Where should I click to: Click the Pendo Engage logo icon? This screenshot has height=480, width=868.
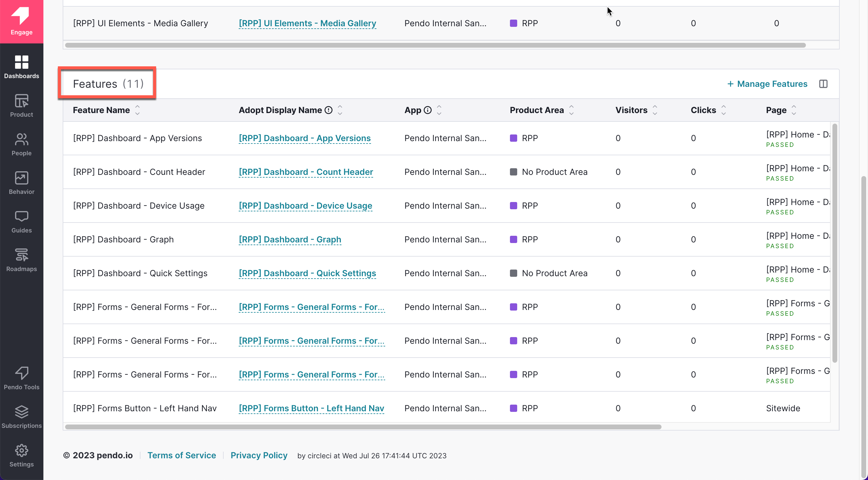tap(21, 21)
